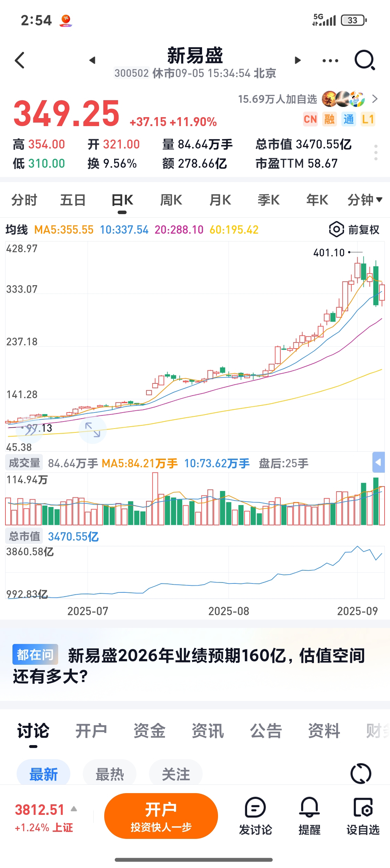
Task: Open 前复权 adjustment settings icon
Action: pyautogui.click(x=336, y=229)
